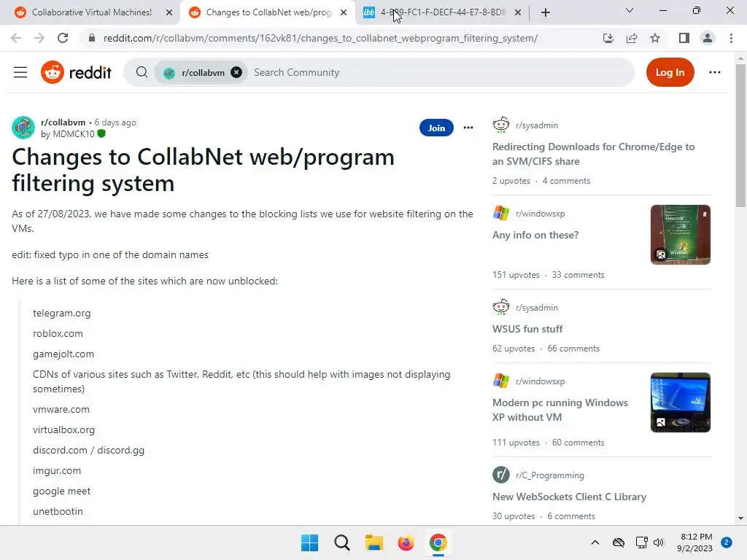The width and height of the screenshot is (747, 560).
Task: Click the virtualbox.org list entry
Action: click(64, 430)
